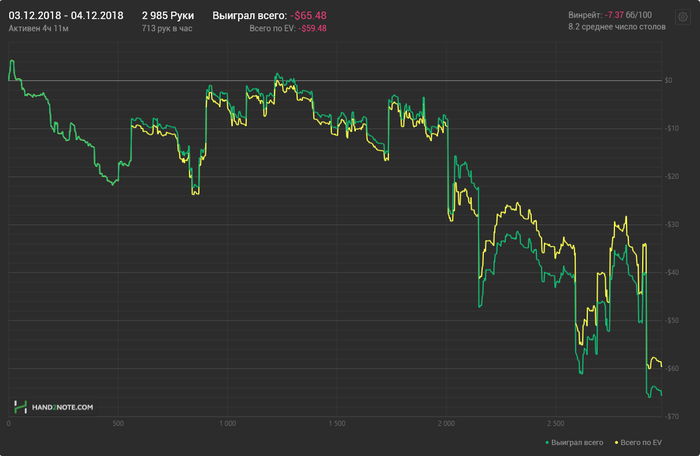Click the -$60 y-axis label
700x456 pixels.
[672, 368]
